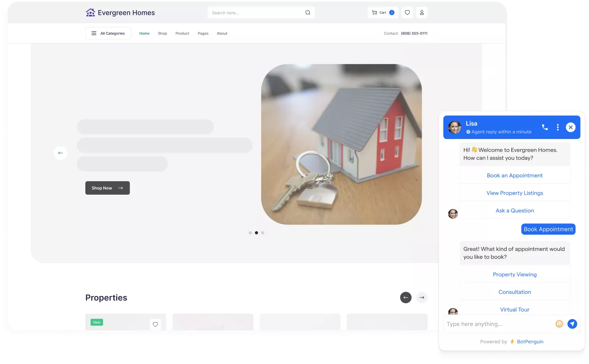This screenshot has height=364, width=589.
Task: Open the wishlist heart in the header
Action: (407, 12)
